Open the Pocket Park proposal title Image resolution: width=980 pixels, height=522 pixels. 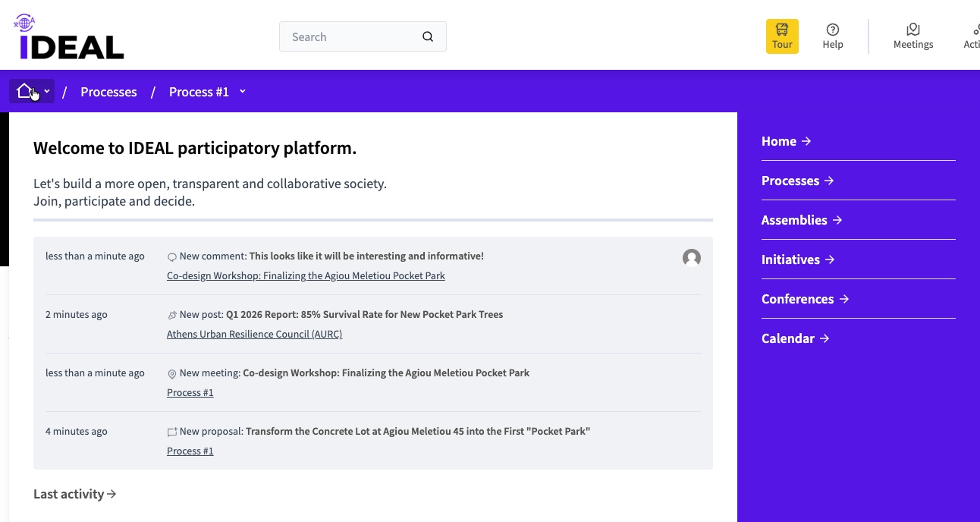click(417, 432)
